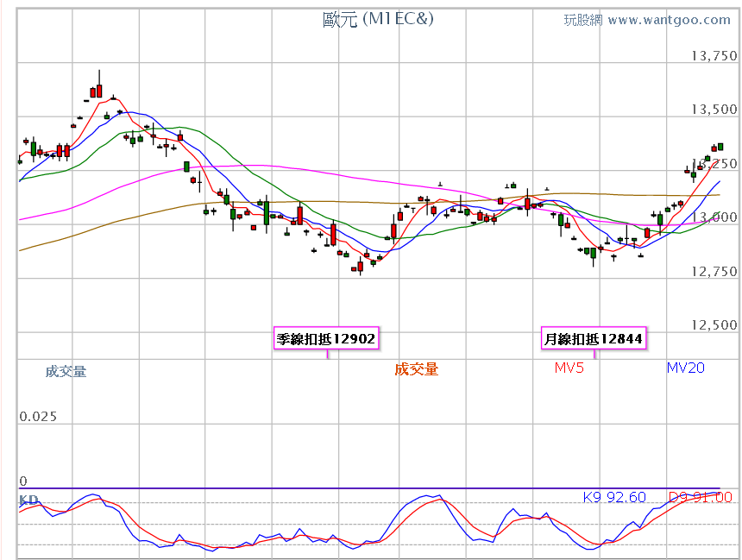The image size is (742, 560).
Task: Click the 季線扣抵12902 annotation box
Action: (x=326, y=338)
